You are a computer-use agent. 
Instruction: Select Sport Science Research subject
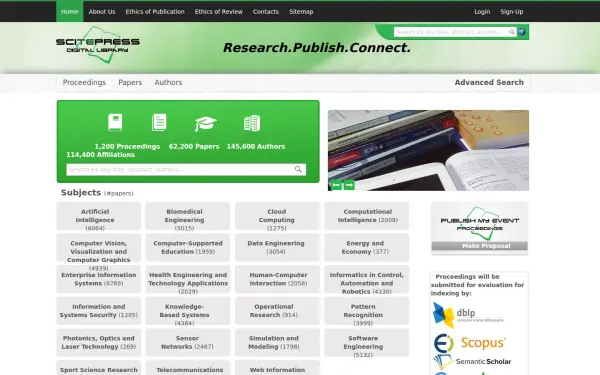click(x=99, y=368)
